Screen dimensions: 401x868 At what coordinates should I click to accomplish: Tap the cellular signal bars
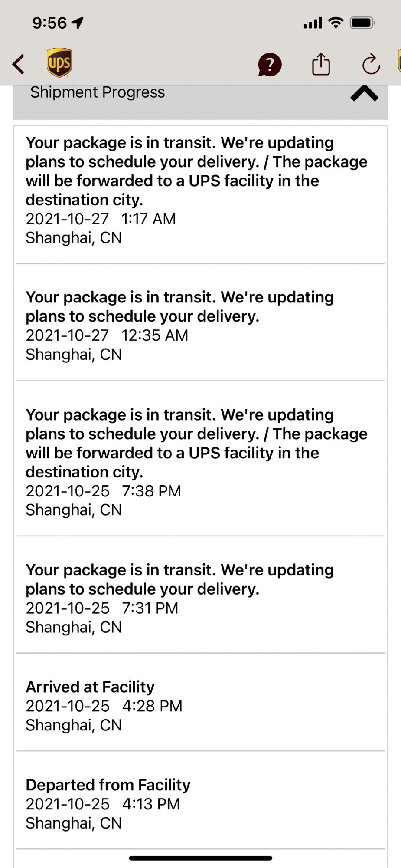click(313, 23)
